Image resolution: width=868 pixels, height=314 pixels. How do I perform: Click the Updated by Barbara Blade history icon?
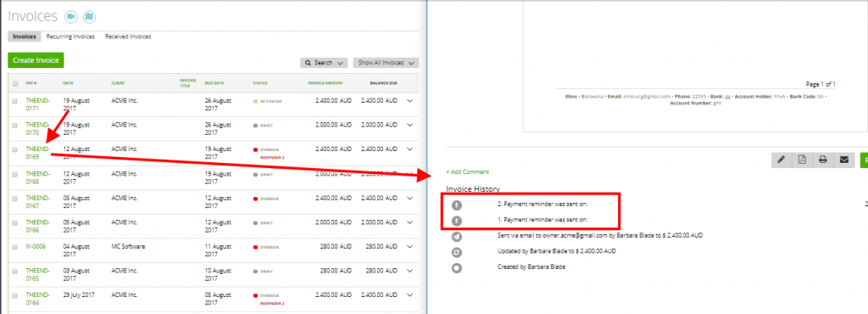click(457, 252)
